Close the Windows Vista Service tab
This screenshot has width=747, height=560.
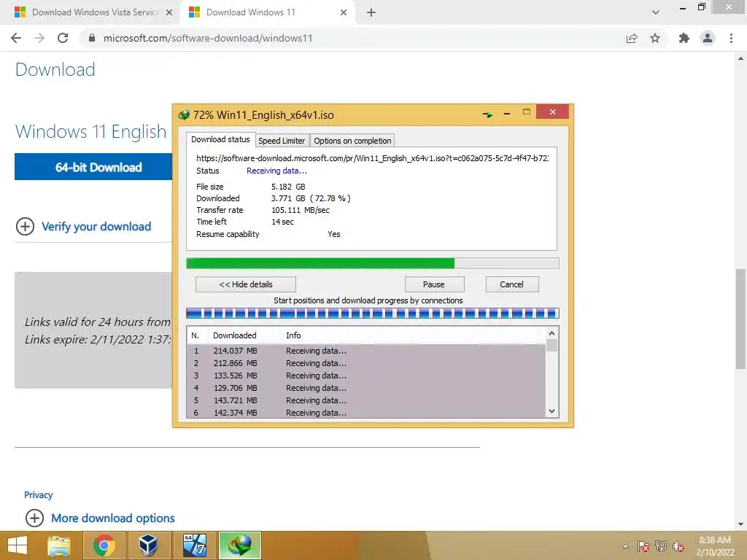tap(169, 12)
